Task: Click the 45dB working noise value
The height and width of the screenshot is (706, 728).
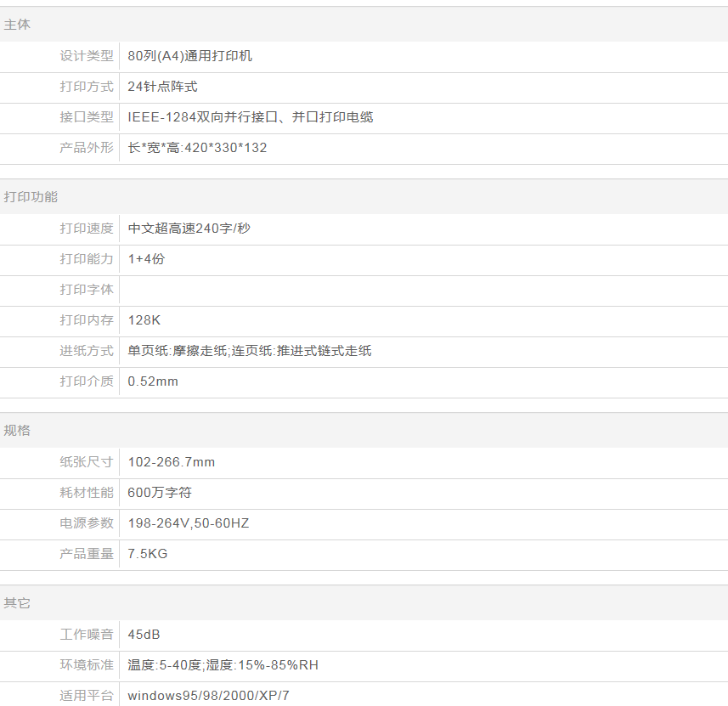Action: [144, 635]
